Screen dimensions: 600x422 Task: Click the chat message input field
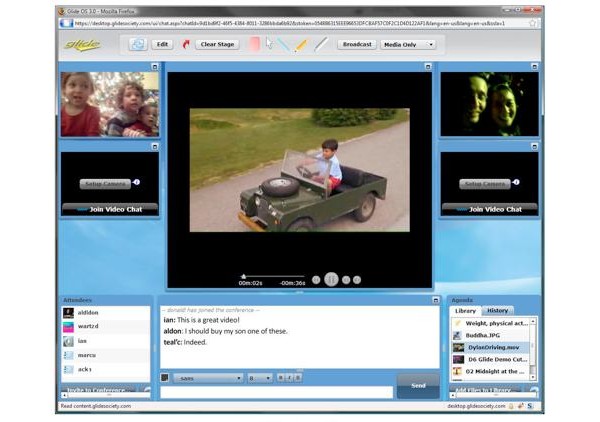277,392
